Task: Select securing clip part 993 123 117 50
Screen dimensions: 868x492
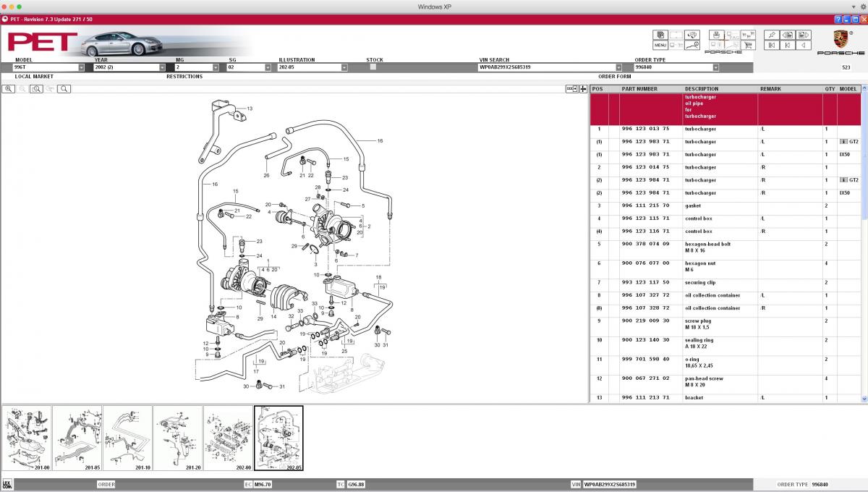Action: coord(645,282)
